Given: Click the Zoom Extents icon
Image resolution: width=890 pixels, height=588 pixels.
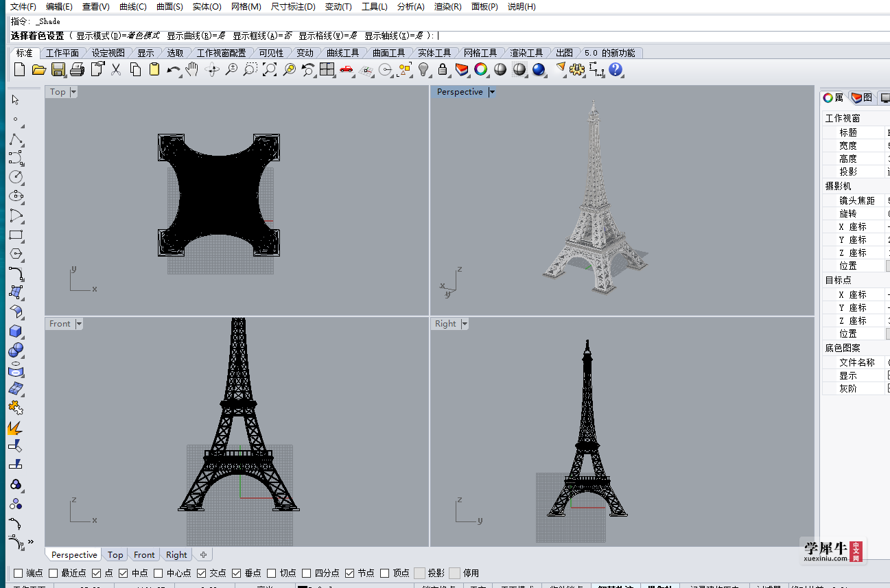Looking at the screenshot, I should click(270, 69).
